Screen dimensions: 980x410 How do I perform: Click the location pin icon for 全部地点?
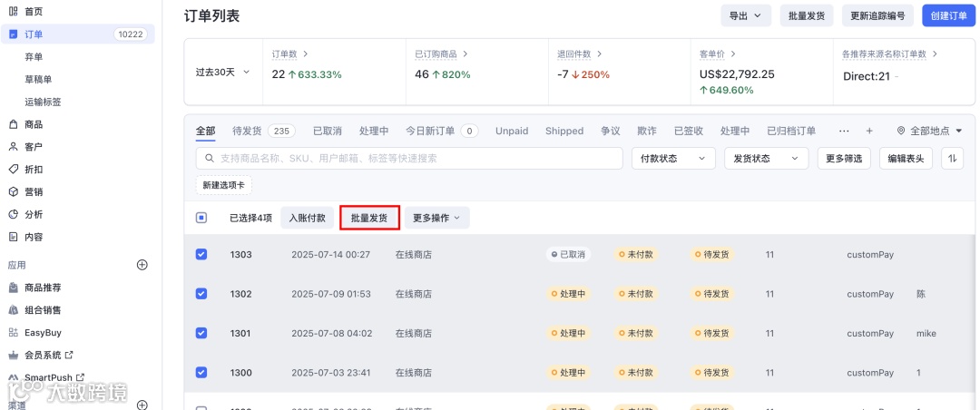coord(901,131)
